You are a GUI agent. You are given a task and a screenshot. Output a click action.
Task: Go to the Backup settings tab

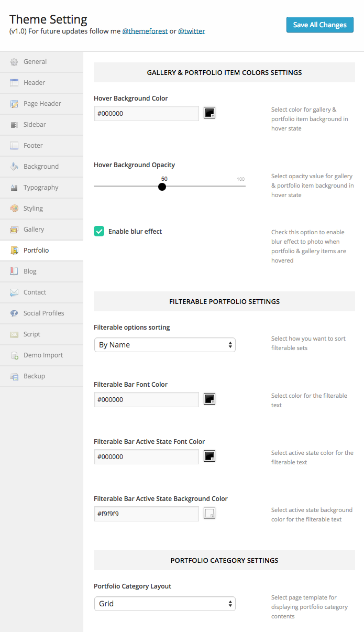pyautogui.click(x=34, y=376)
